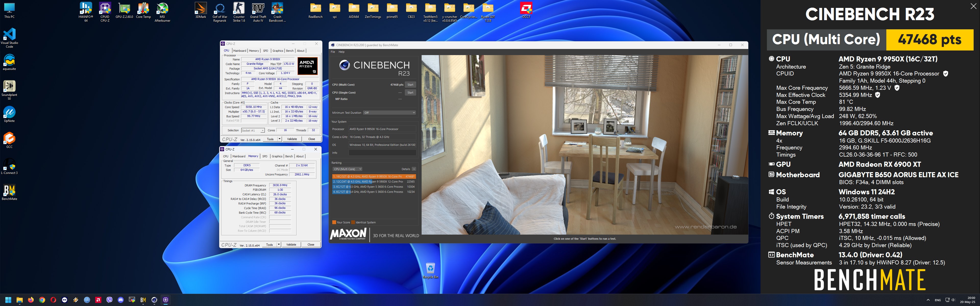Open the This PC desktop icon
980x306 pixels.
(x=9, y=10)
